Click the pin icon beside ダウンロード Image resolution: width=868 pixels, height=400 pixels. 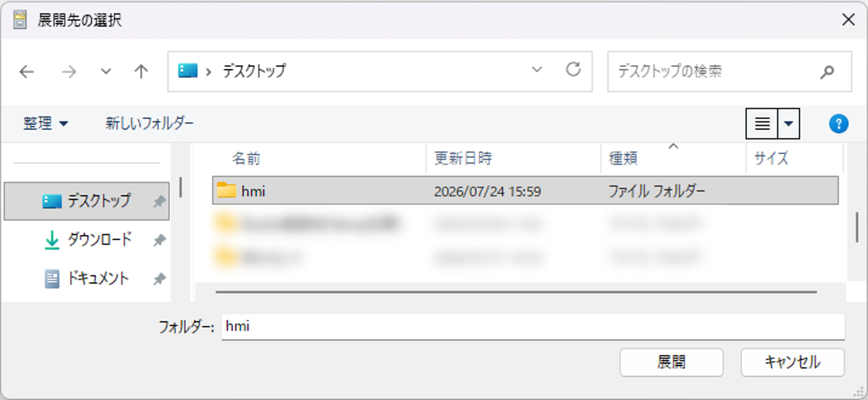click(x=159, y=240)
